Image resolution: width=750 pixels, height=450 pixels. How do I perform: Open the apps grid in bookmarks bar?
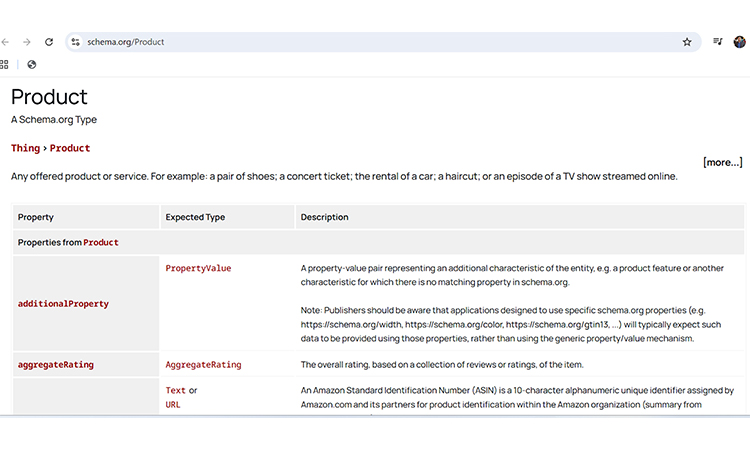click(x=5, y=64)
